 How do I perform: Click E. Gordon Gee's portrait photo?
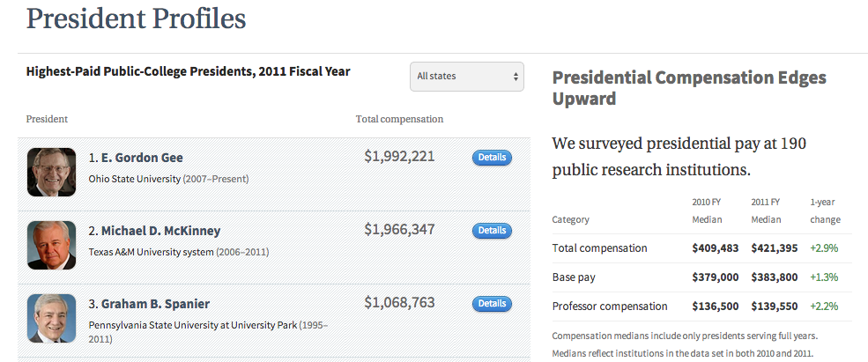52,172
